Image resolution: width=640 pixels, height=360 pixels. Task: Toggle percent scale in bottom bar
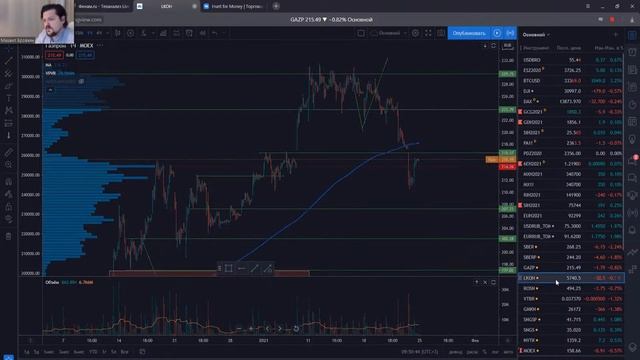pos(484,351)
